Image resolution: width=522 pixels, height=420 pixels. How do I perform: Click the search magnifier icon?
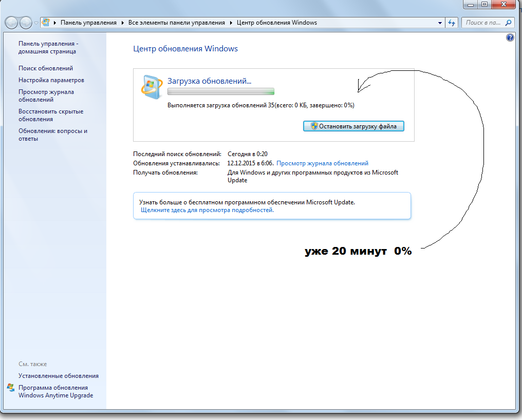[508, 22]
